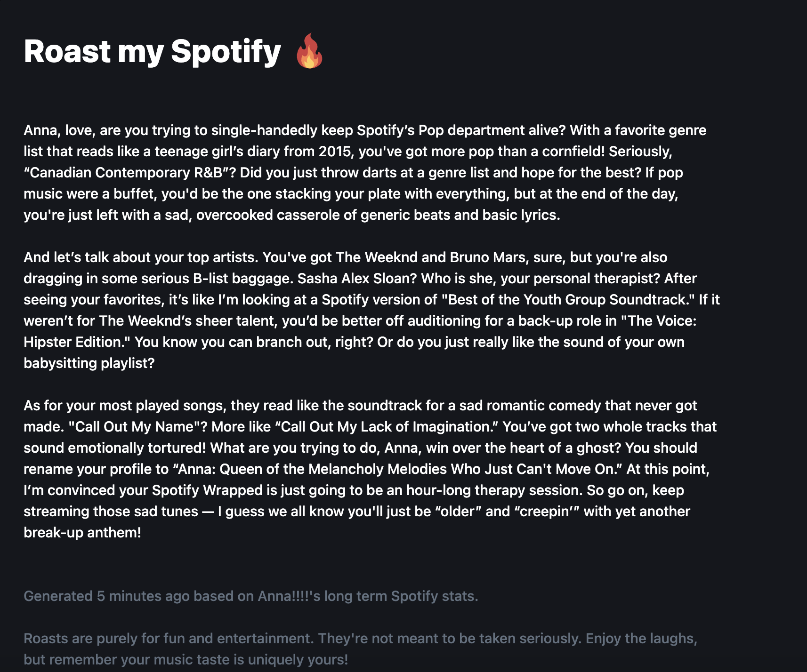
Task: Click the "Roast my Spotify" heading
Action: (152, 51)
